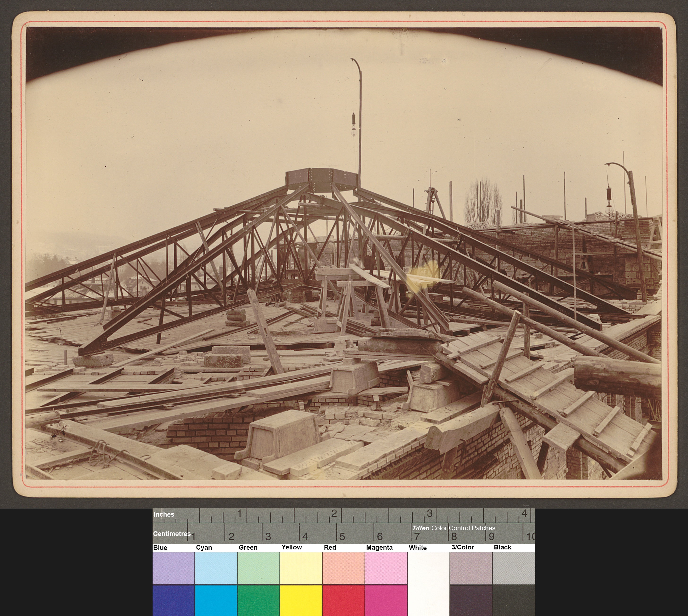Select the dark 3/Color patch
Screen dimensions: 688x616
471,601
